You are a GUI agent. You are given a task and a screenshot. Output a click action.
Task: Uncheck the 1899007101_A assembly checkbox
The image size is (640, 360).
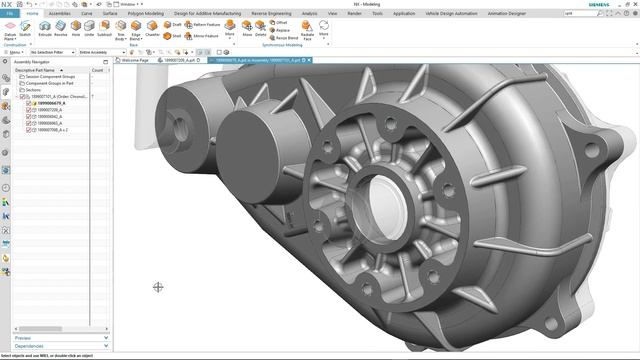pyautogui.click(x=23, y=97)
